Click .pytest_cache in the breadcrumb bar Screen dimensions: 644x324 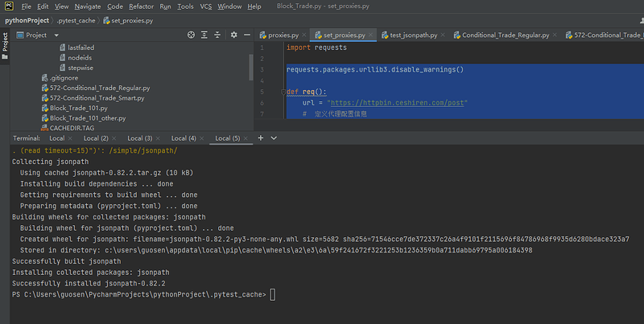click(76, 21)
